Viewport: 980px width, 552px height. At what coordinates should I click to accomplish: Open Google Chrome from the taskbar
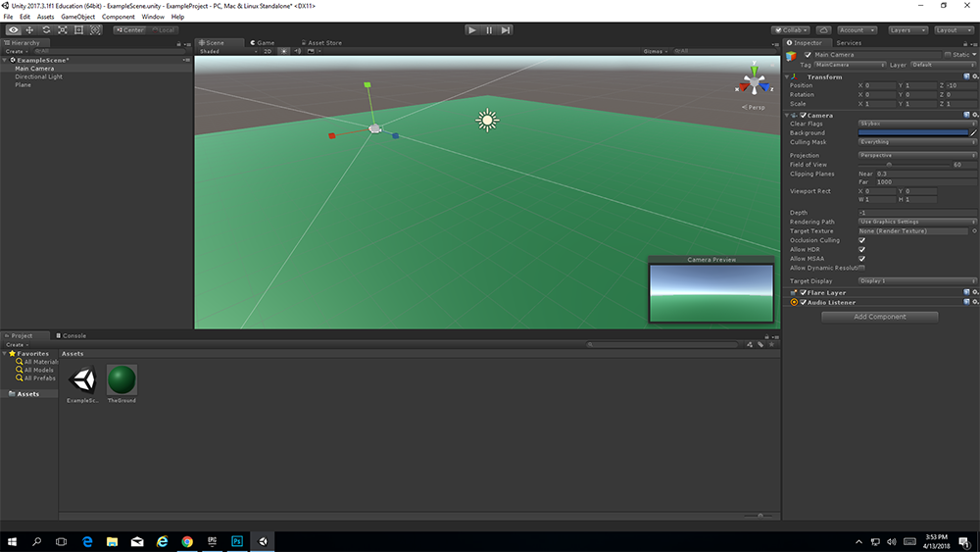(187, 541)
